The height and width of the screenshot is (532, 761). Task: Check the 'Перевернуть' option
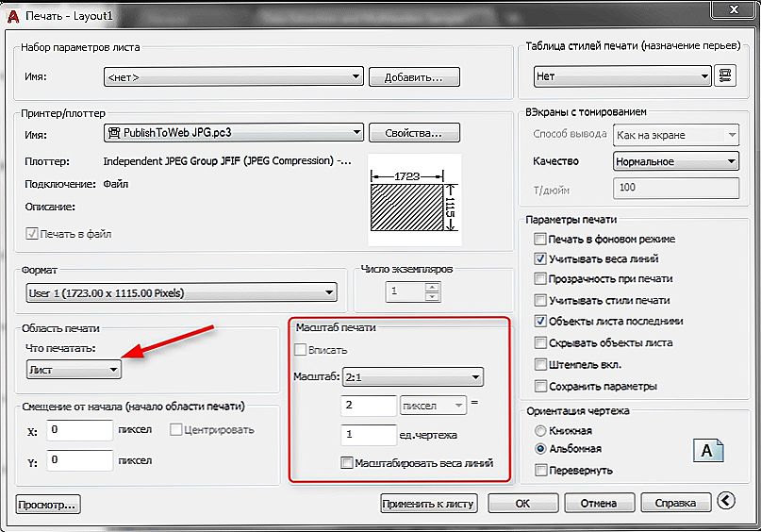click(540, 469)
